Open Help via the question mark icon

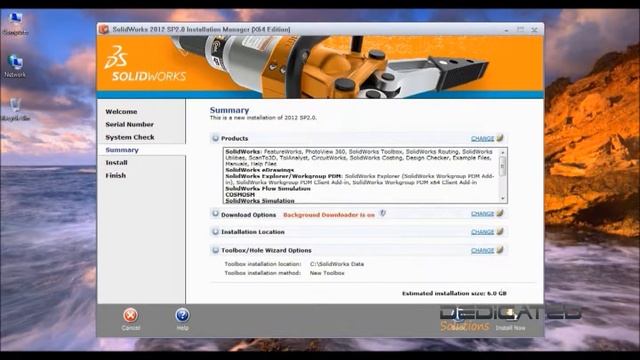click(182, 315)
